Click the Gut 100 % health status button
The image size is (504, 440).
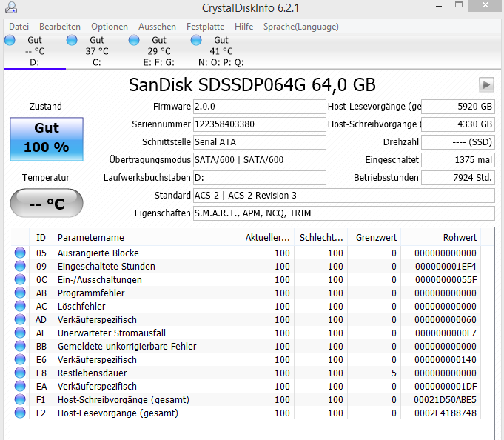point(47,139)
